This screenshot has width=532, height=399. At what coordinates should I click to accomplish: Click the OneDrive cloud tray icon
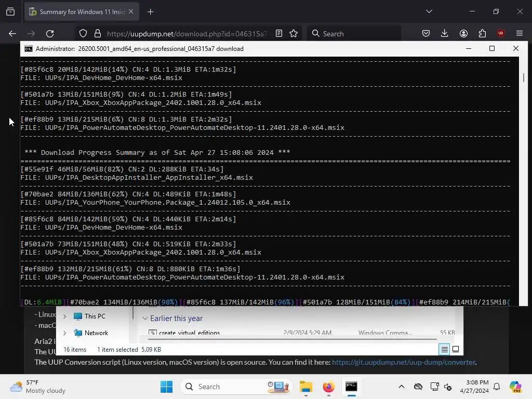pos(418,387)
